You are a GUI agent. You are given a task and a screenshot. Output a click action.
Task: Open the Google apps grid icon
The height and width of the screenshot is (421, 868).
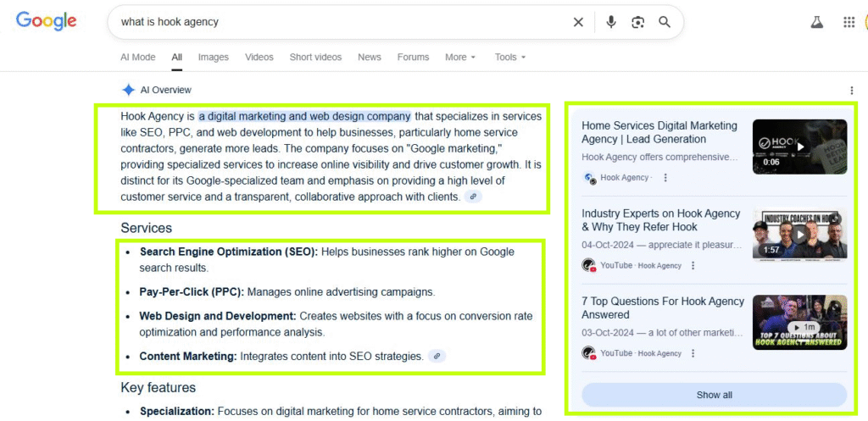(x=849, y=22)
